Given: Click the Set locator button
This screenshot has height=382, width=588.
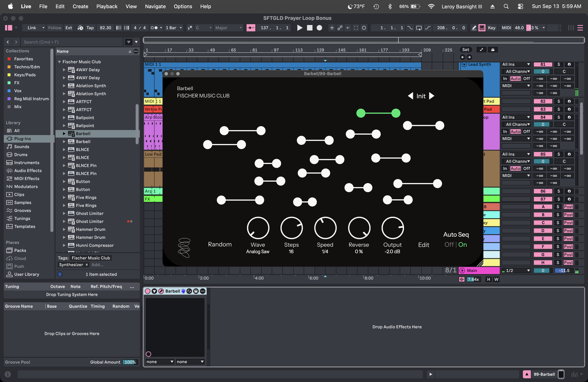Looking at the screenshot, I should tap(465, 50).
